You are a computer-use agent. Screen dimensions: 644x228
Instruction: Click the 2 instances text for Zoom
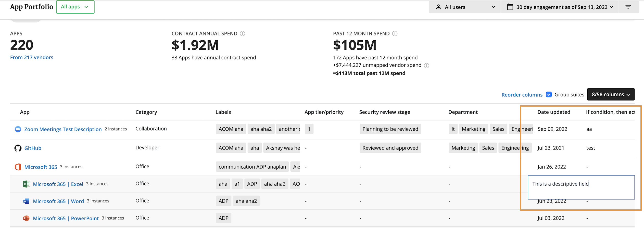pos(116,129)
